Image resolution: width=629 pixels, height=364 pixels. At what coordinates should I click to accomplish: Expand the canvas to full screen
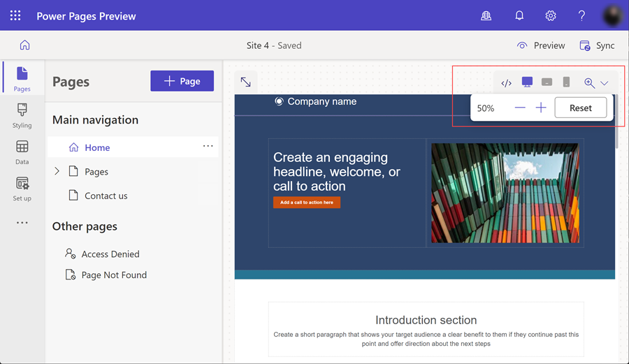coord(245,82)
